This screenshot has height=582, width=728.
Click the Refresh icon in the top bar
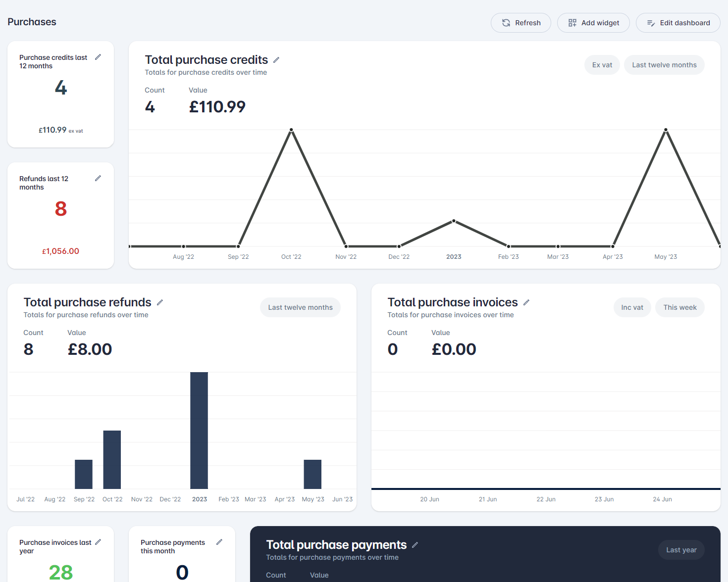(506, 23)
